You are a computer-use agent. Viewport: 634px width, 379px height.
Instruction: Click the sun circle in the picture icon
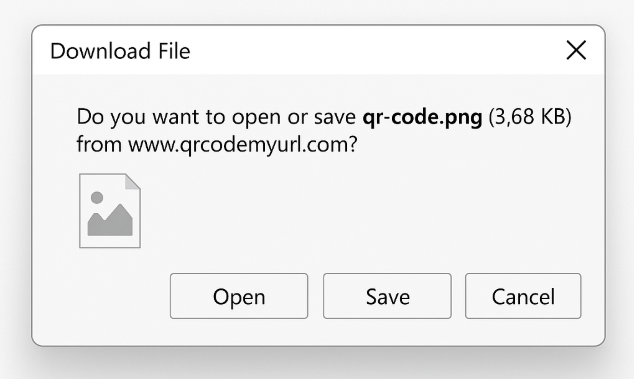click(x=97, y=197)
